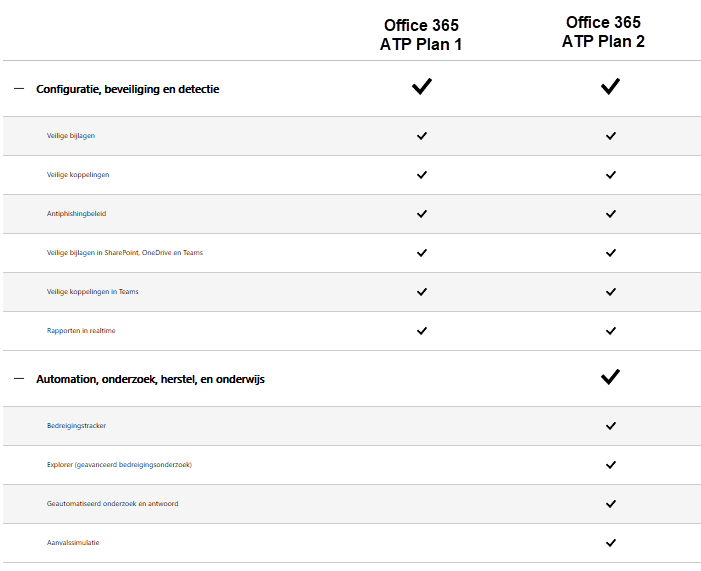Click Plan 1 checkmark for Veilige koppelingen
This screenshot has height=571, width=701.
(422, 175)
